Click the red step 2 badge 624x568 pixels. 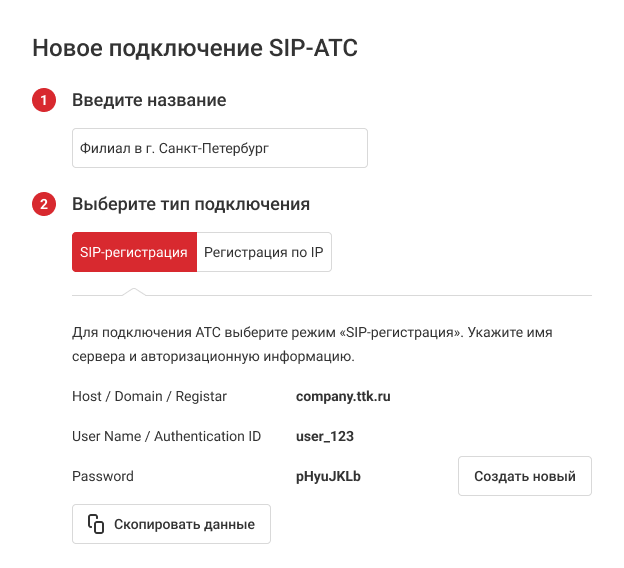[x=43, y=204]
